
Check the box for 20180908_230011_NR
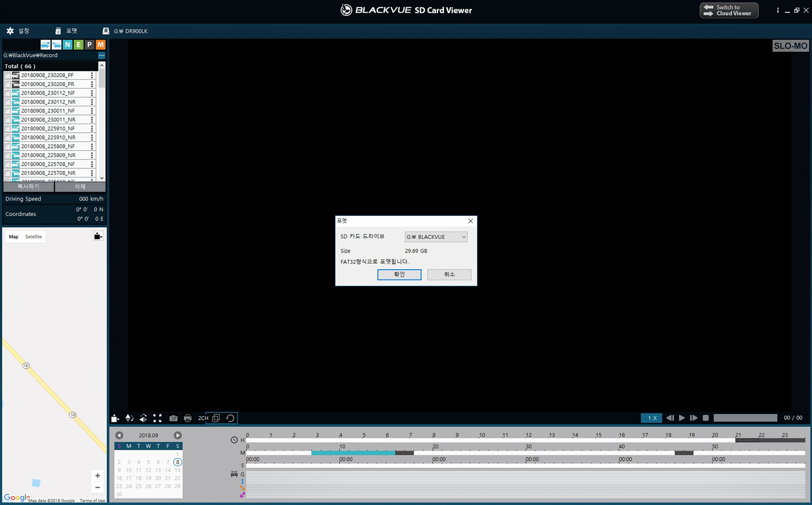(7, 120)
